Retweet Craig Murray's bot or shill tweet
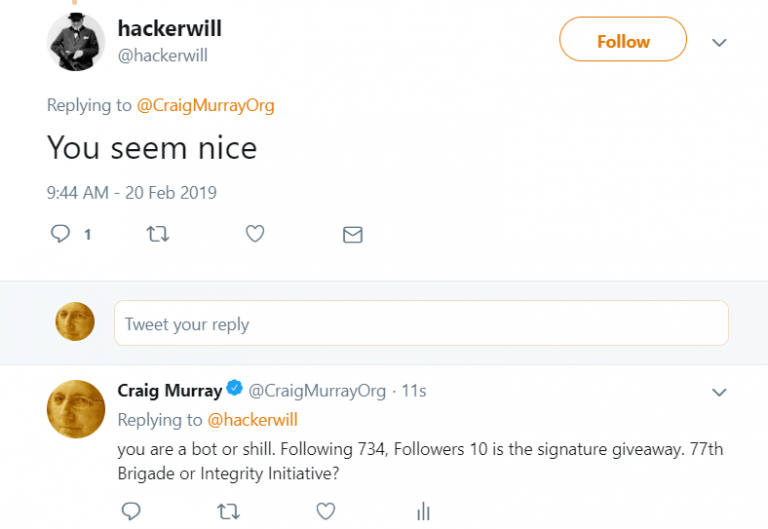 [x=228, y=511]
